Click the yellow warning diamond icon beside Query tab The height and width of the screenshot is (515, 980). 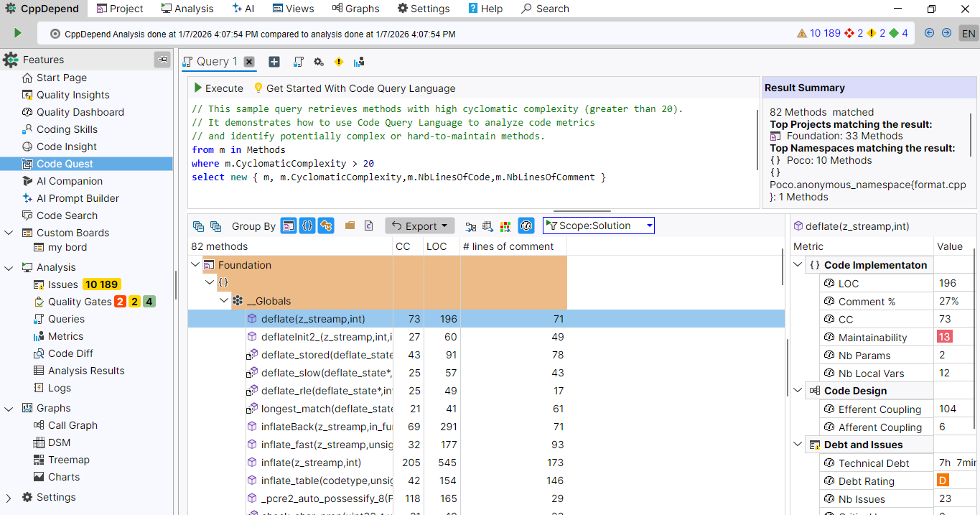(339, 62)
